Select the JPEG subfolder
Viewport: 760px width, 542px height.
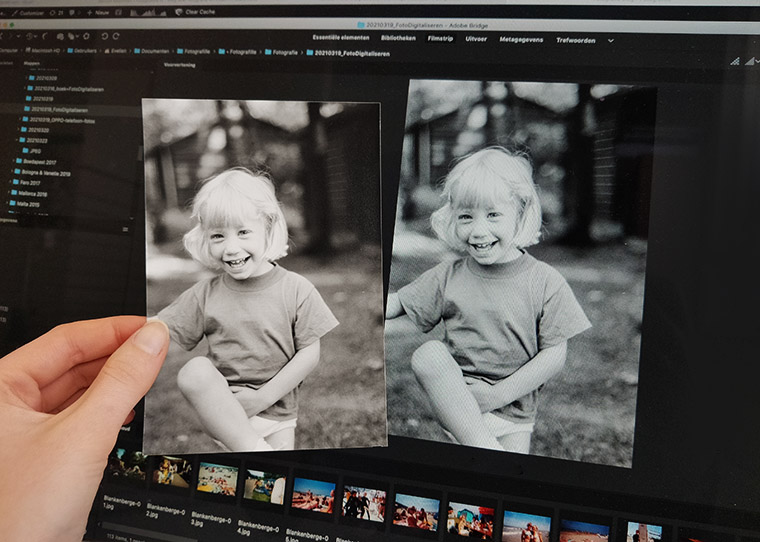pos(32,151)
